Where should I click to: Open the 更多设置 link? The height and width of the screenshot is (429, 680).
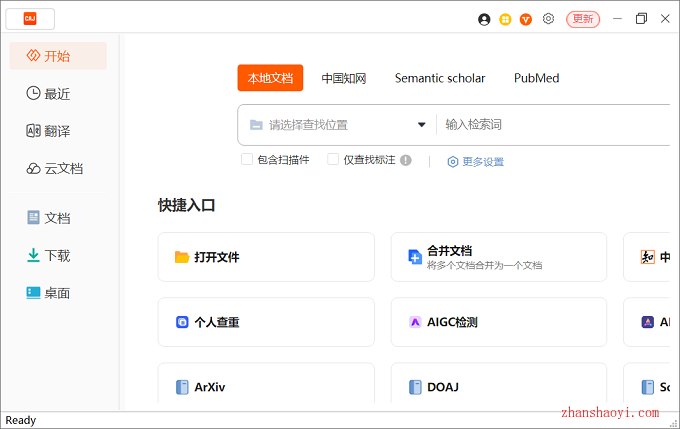point(475,162)
